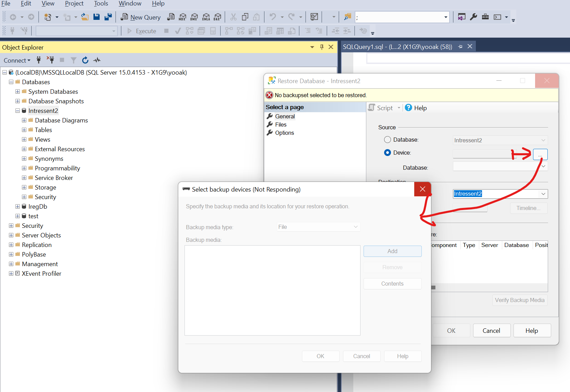Image resolution: width=570 pixels, height=392 pixels.
Task: Open the Project menu
Action: 74,3
